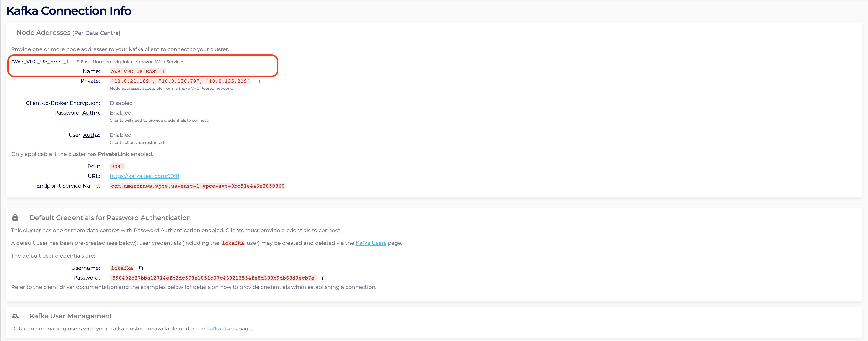The width and height of the screenshot is (868, 341).
Task: Click the Authn abbreviation label
Action: [91, 113]
